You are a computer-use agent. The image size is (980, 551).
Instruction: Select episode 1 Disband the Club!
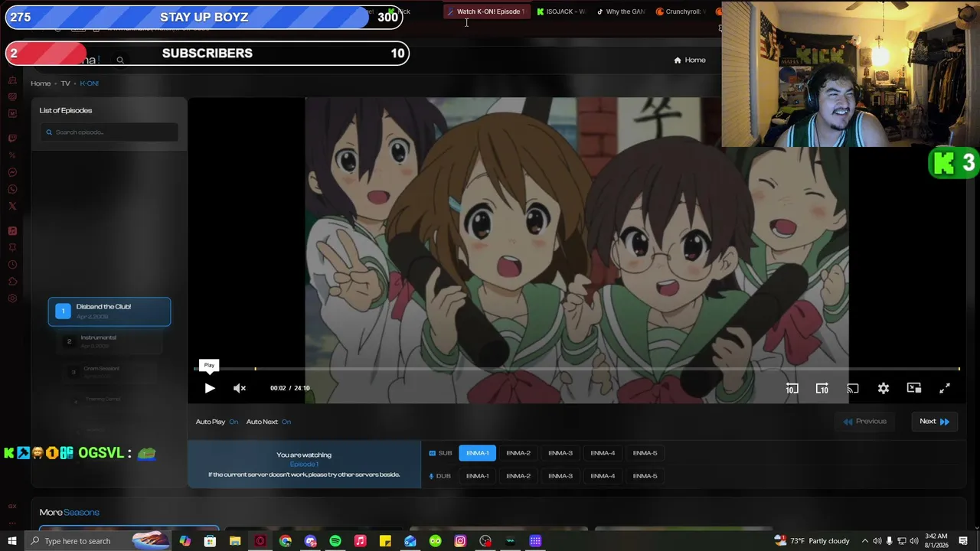tap(109, 311)
